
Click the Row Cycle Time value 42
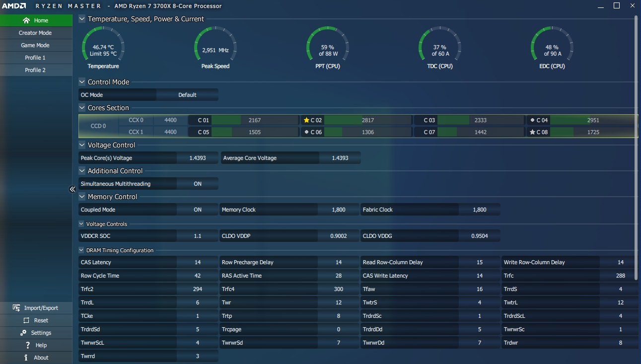pyautogui.click(x=198, y=276)
